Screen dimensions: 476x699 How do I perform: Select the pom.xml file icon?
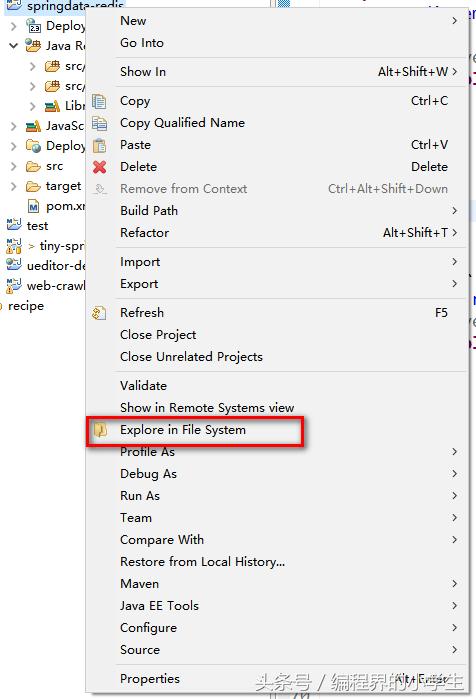coord(33,206)
